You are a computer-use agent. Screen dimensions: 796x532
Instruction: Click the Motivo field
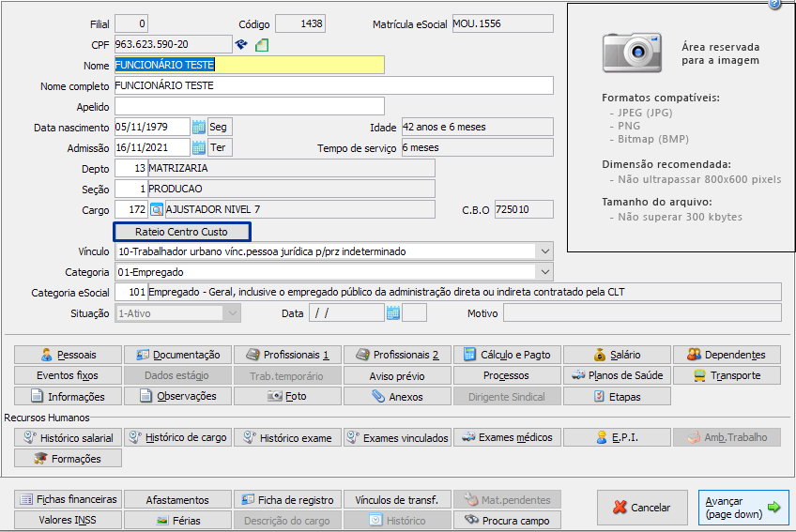point(642,313)
